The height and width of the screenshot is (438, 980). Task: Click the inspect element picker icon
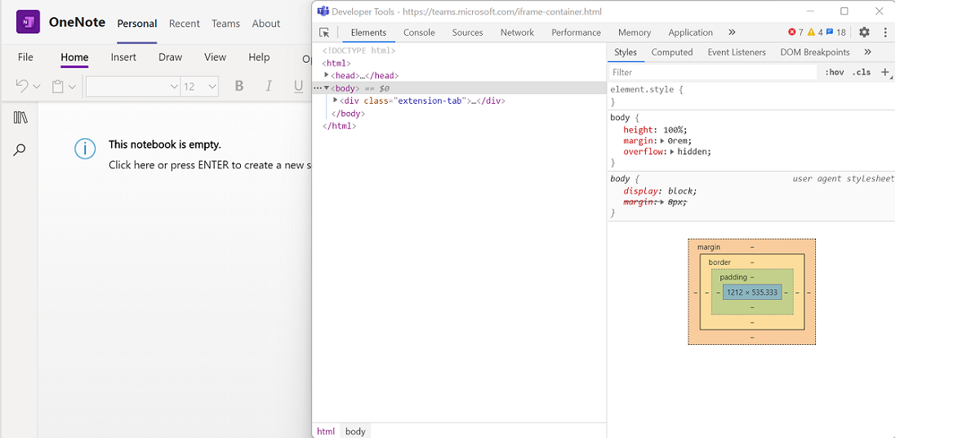click(324, 33)
